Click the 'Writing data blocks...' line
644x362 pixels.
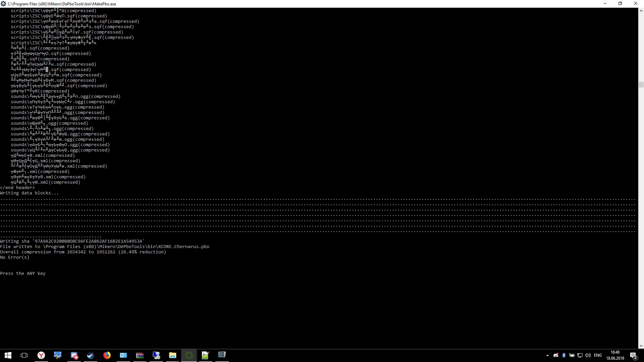click(x=30, y=193)
